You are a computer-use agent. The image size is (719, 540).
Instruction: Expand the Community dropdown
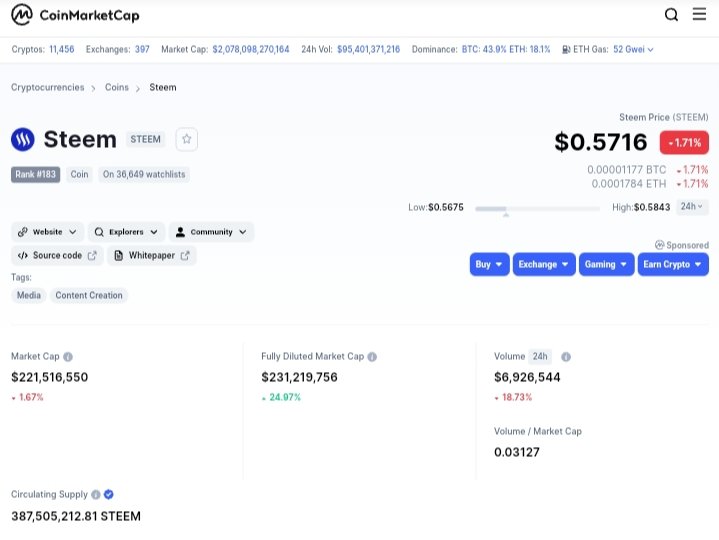pos(211,232)
